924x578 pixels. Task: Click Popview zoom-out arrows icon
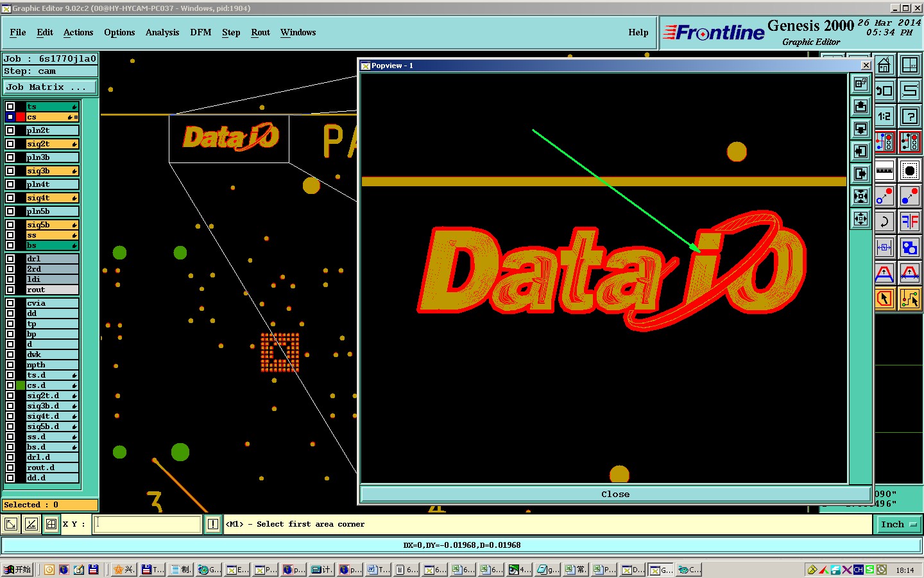click(x=860, y=218)
